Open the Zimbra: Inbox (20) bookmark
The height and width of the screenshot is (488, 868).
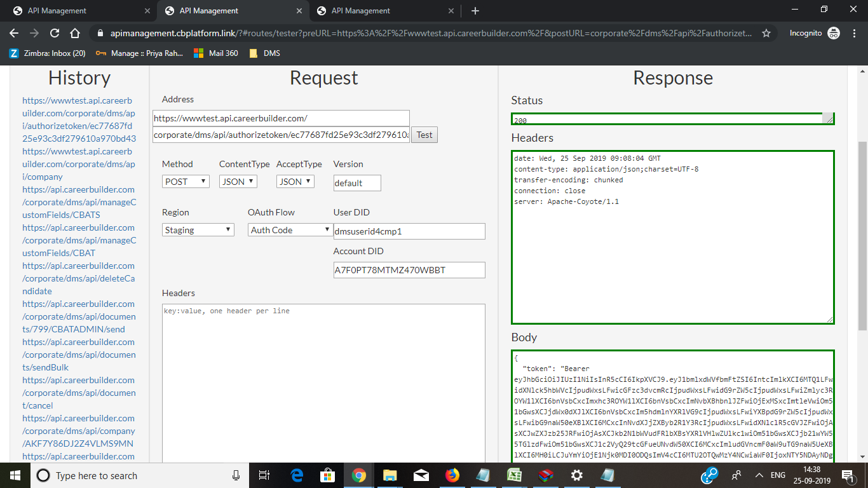pos(48,53)
